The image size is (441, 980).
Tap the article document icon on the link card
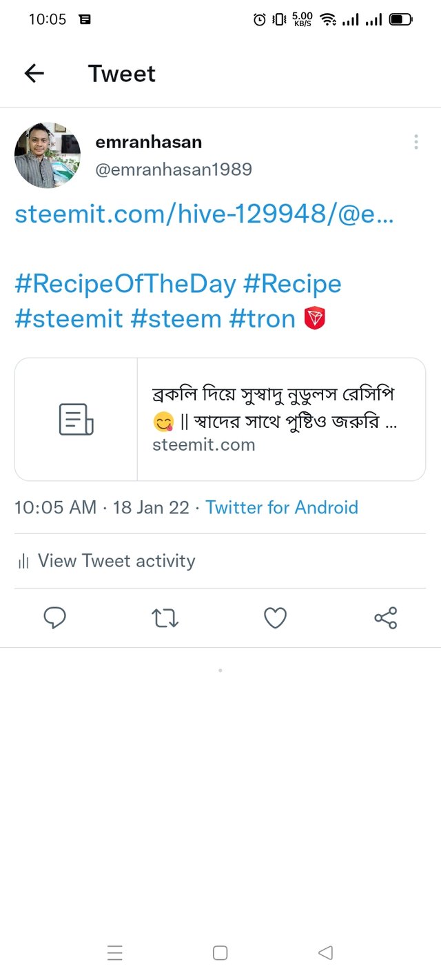(76, 417)
